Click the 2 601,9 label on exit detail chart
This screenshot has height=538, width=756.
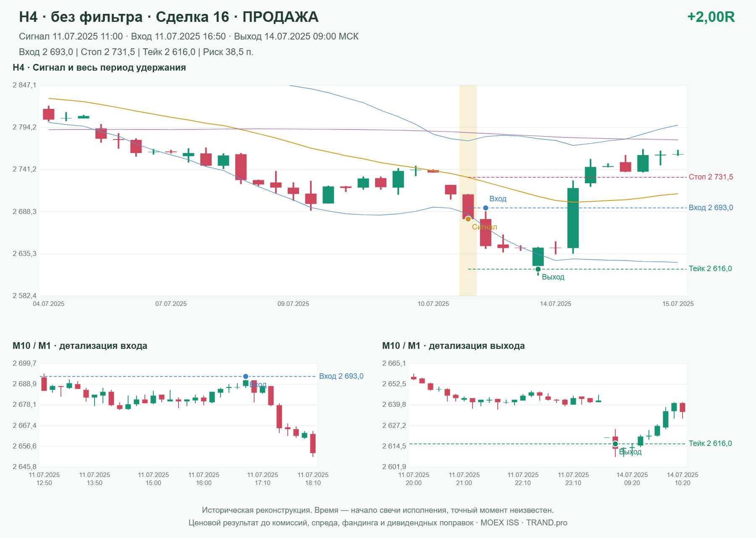(394, 467)
